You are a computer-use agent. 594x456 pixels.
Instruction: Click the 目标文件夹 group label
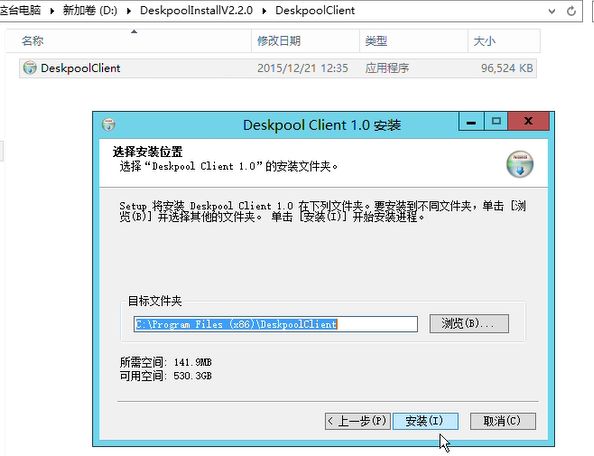[155, 301]
